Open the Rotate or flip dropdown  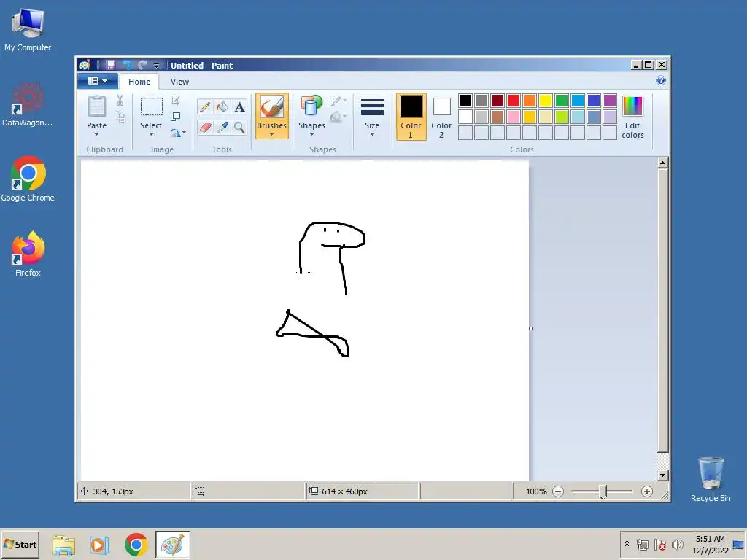[178, 133]
